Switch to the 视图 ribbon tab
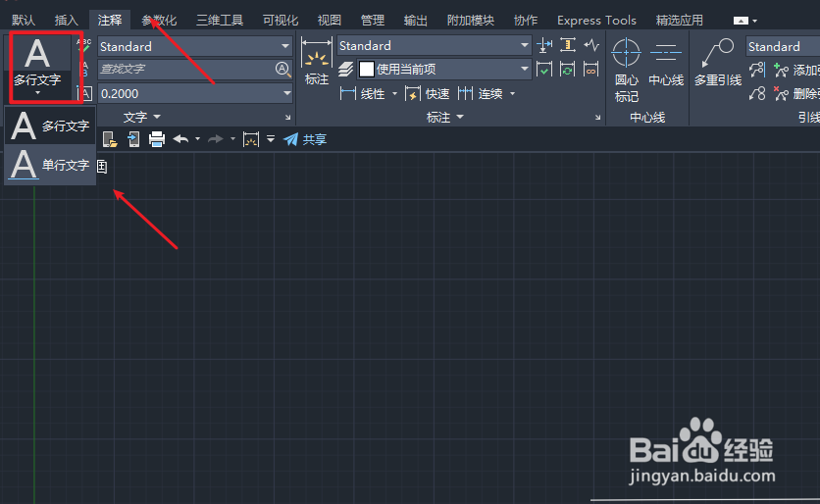The image size is (820, 504). point(330,21)
